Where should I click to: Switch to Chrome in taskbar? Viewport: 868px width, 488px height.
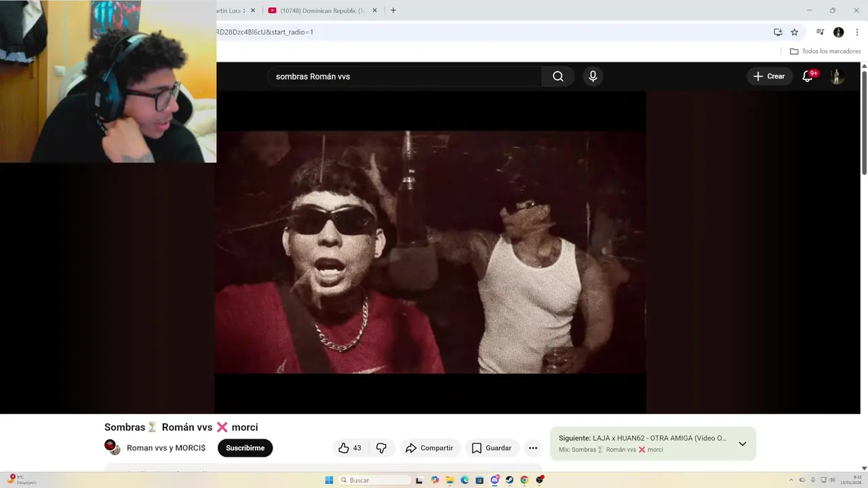click(x=524, y=480)
